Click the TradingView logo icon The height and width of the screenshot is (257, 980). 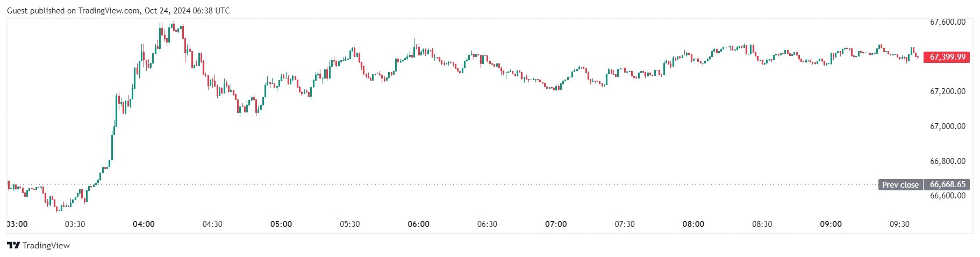(13, 246)
